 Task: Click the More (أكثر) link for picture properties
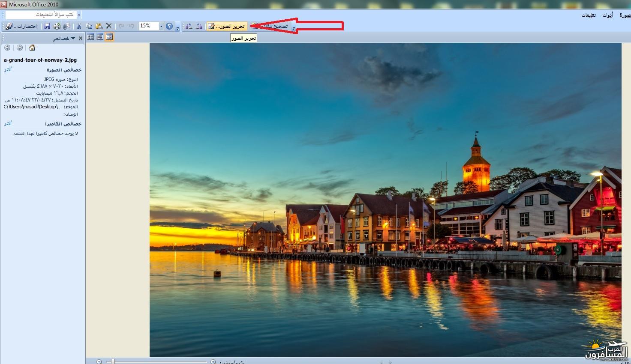(x=8, y=69)
